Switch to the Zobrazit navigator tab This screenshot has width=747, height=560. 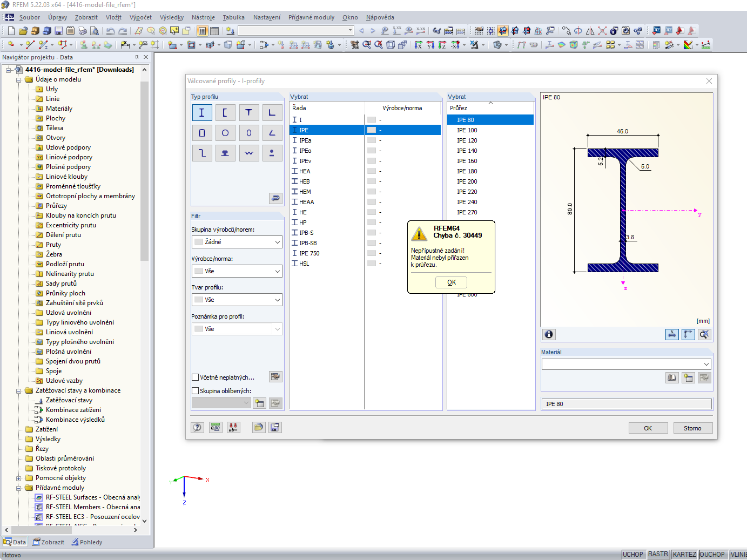pos(49,542)
